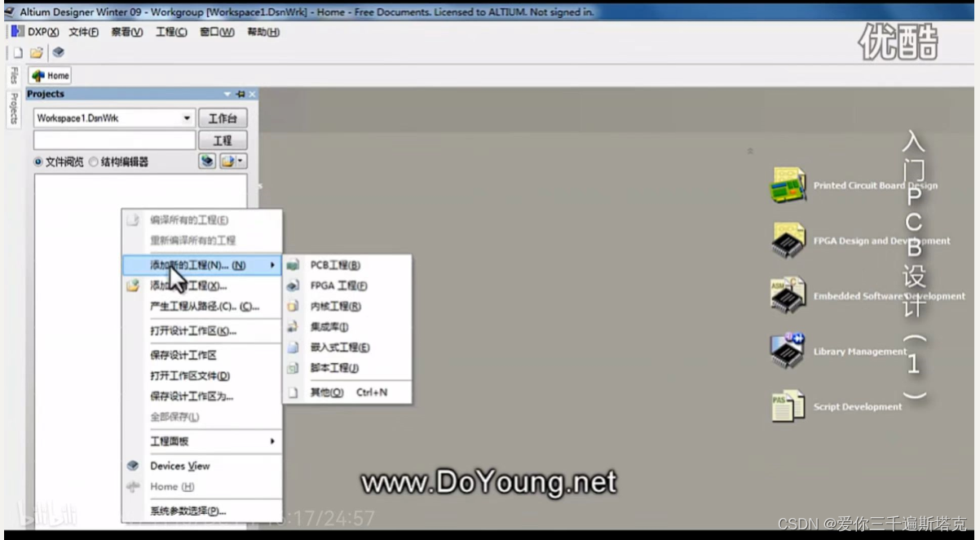The height and width of the screenshot is (540, 980).
Task: Open the DXP(X) menu
Action: point(43,32)
